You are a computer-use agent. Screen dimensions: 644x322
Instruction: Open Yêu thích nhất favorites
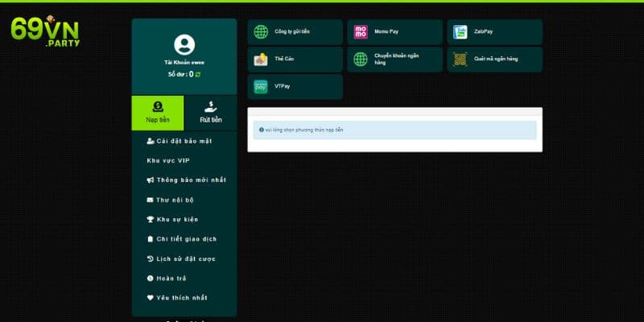coord(177,298)
